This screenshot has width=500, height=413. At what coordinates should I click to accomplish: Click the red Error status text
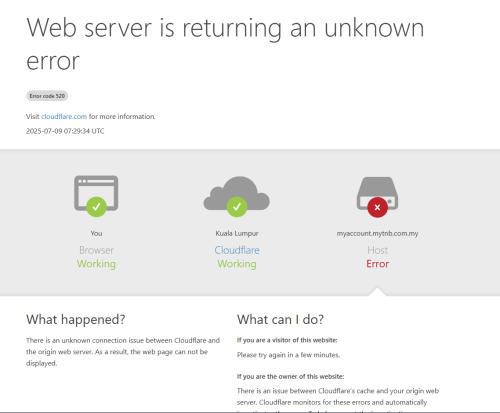pyautogui.click(x=378, y=264)
